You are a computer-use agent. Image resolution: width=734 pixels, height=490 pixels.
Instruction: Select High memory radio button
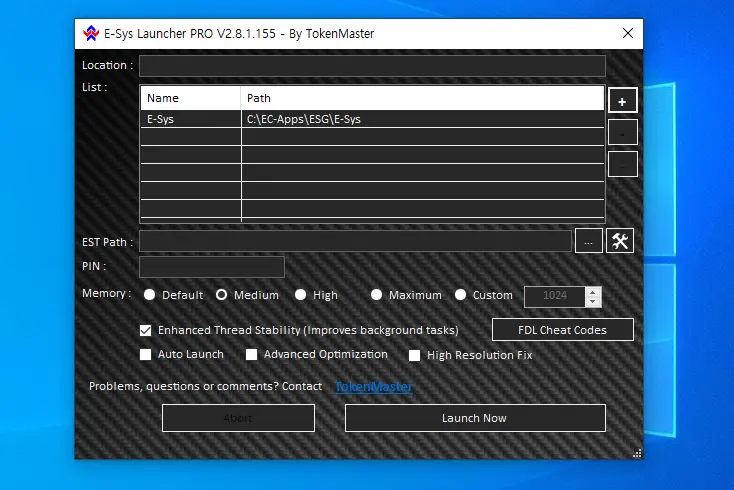300,295
